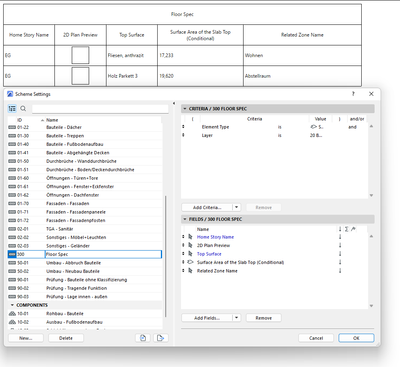Select 'Fassaden - Fassadenpaneele' scheme

click(76, 212)
